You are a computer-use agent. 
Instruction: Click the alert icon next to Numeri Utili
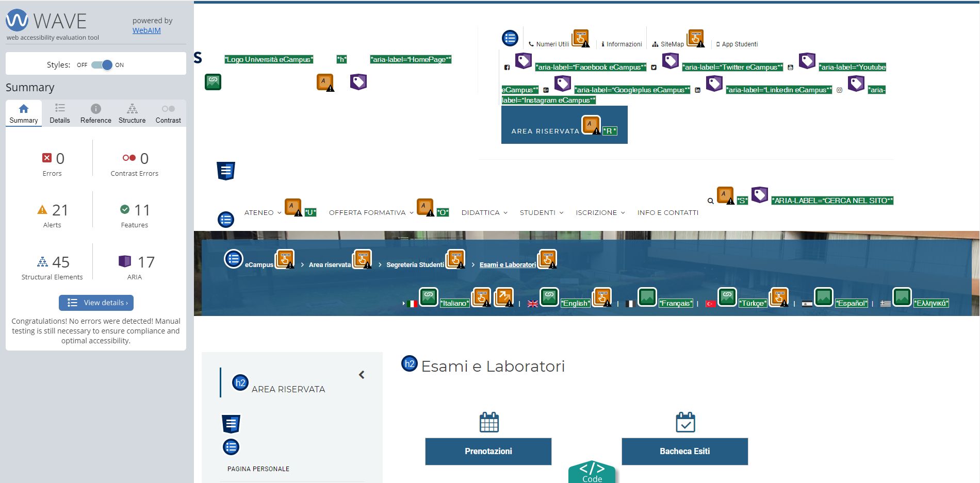[581, 38]
